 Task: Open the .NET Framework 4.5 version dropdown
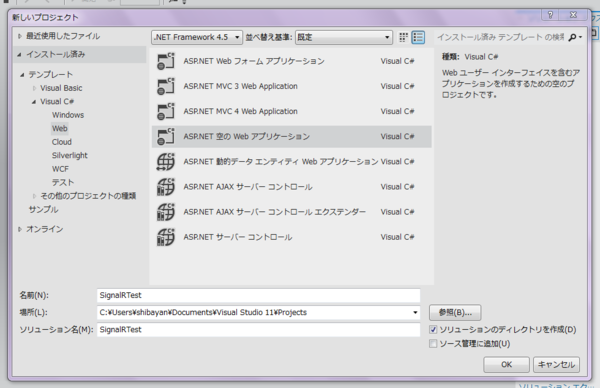pos(197,37)
